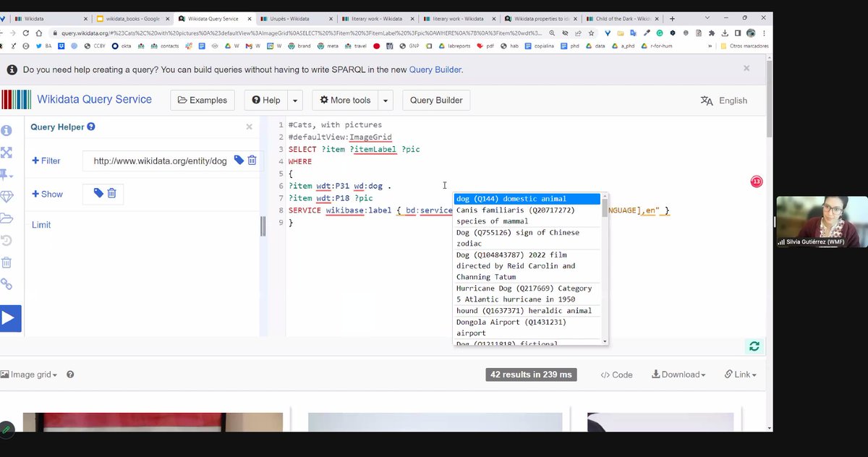The width and height of the screenshot is (868, 457).
Task: Click the tag icon in the Filter row
Action: 239,161
